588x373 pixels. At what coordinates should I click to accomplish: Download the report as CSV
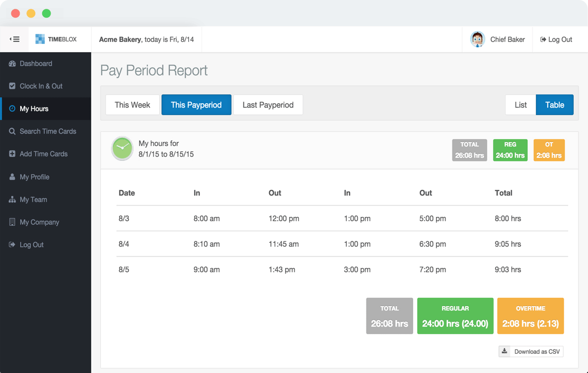[531, 351]
